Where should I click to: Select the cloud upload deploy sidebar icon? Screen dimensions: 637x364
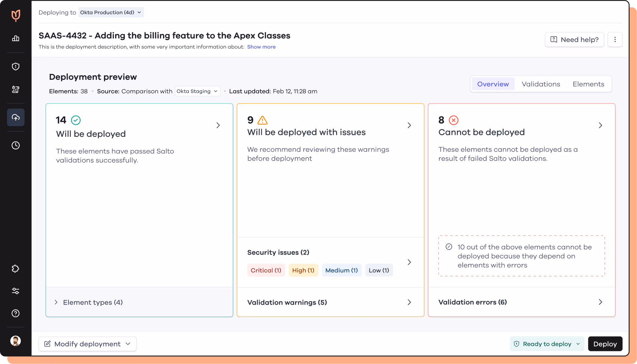pos(16,117)
